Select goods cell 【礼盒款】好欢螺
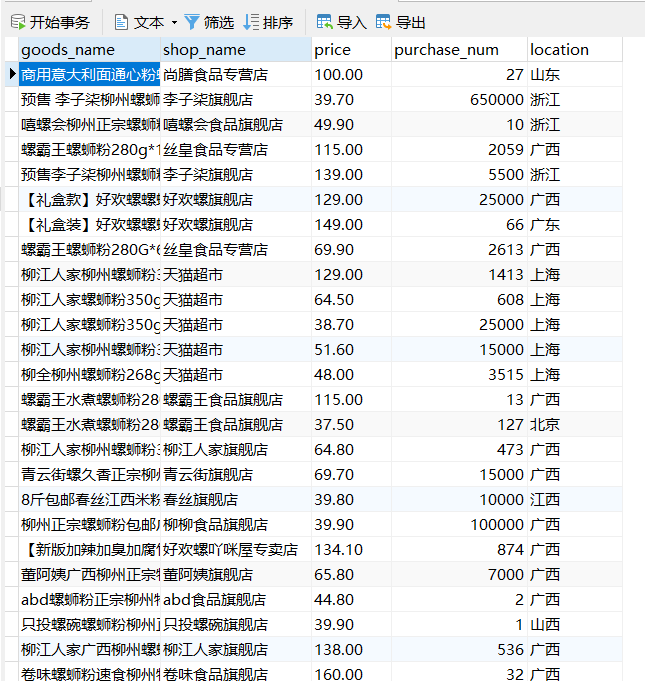 click(89, 199)
